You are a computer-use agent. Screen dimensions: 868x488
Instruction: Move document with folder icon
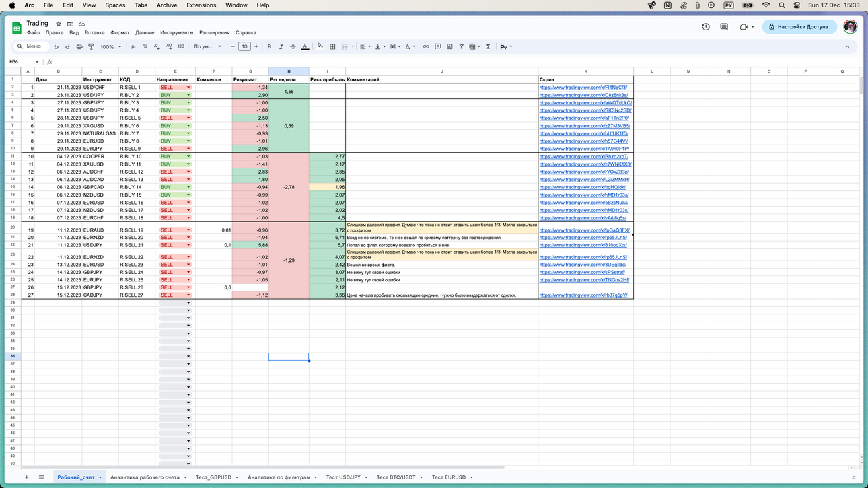(70, 24)
